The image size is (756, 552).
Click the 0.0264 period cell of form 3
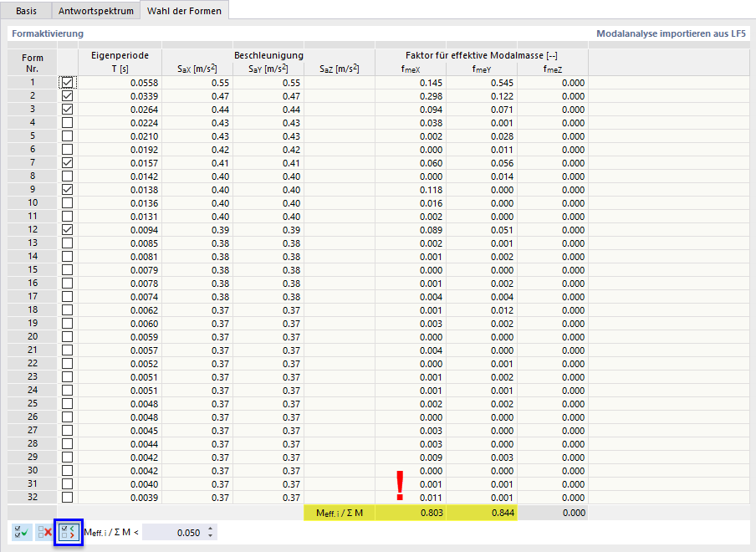[120, 110]
